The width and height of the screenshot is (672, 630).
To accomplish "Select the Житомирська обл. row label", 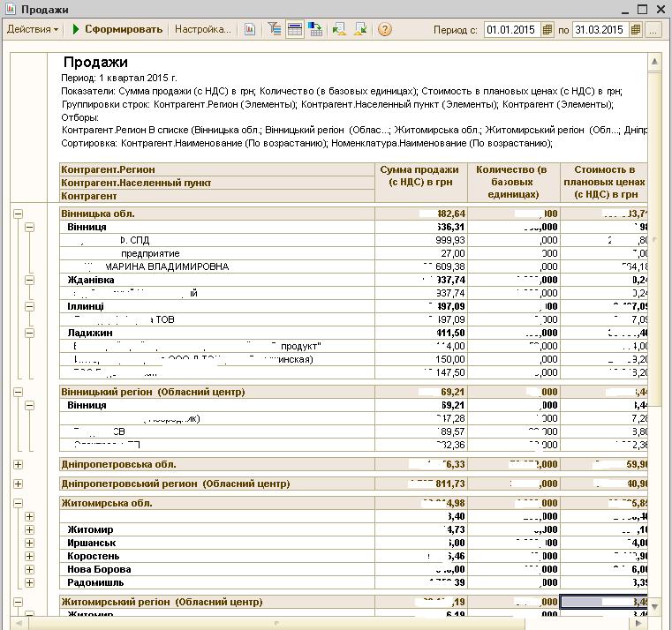I will pyautogui.click(x=107, y=503).
